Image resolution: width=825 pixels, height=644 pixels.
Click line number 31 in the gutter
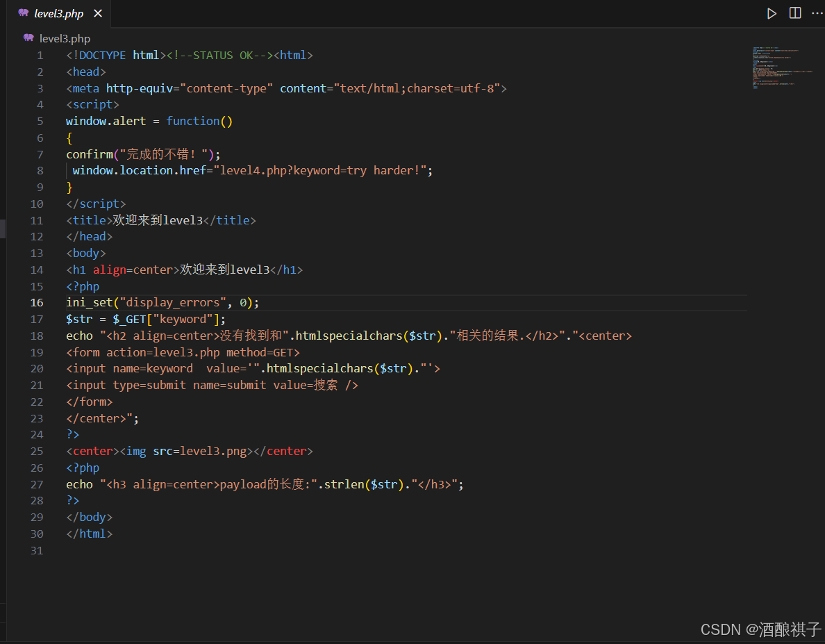37,551
